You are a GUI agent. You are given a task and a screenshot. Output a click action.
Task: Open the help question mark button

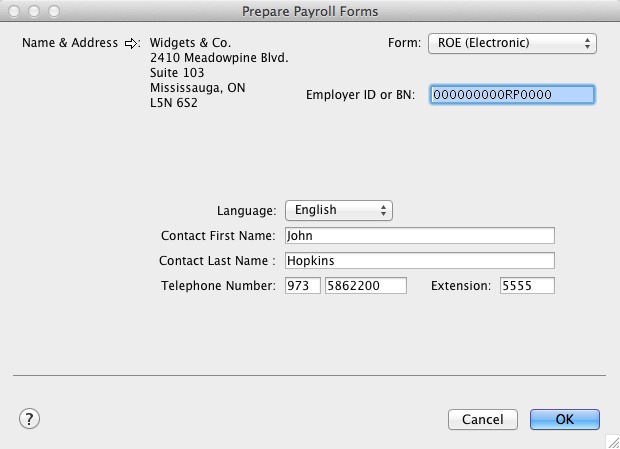click(x=29, y=419)
